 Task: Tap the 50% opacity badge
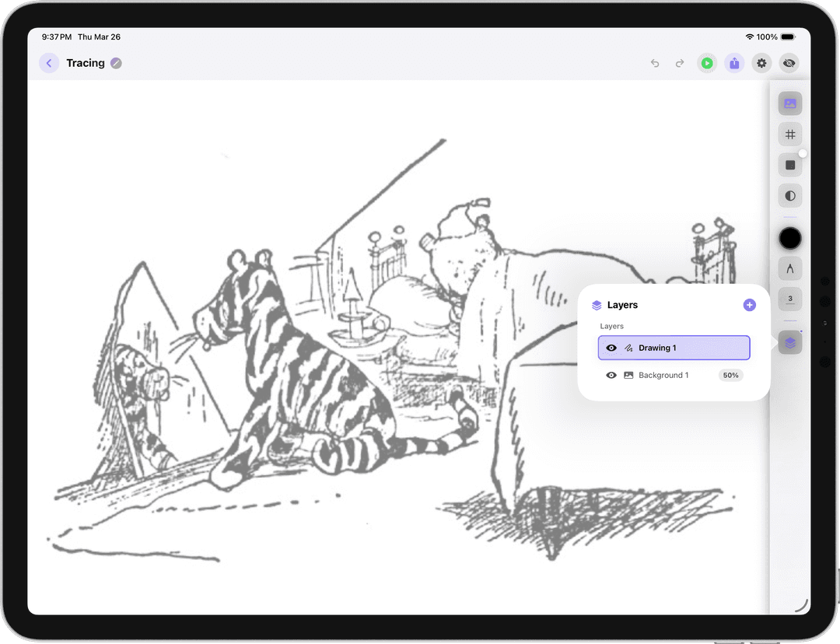click(x=730, y=375)
